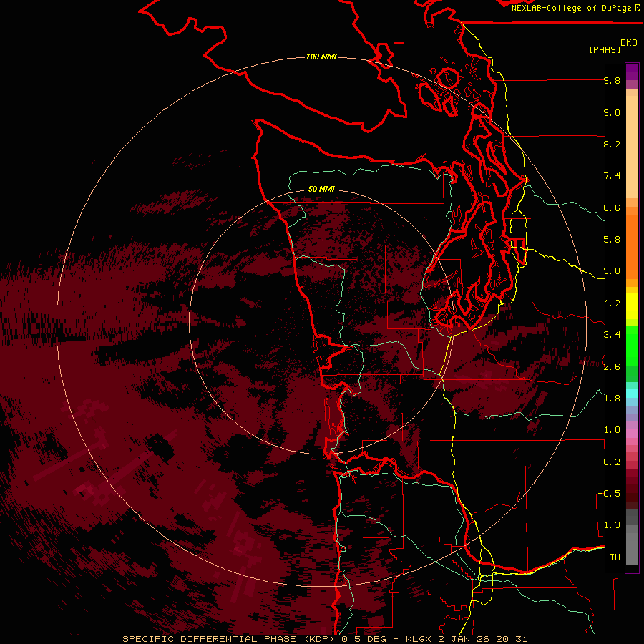This screenshot has width=644, height=644.
Task: Click the 5.8 legend value
Action: [x=612, y=240]
